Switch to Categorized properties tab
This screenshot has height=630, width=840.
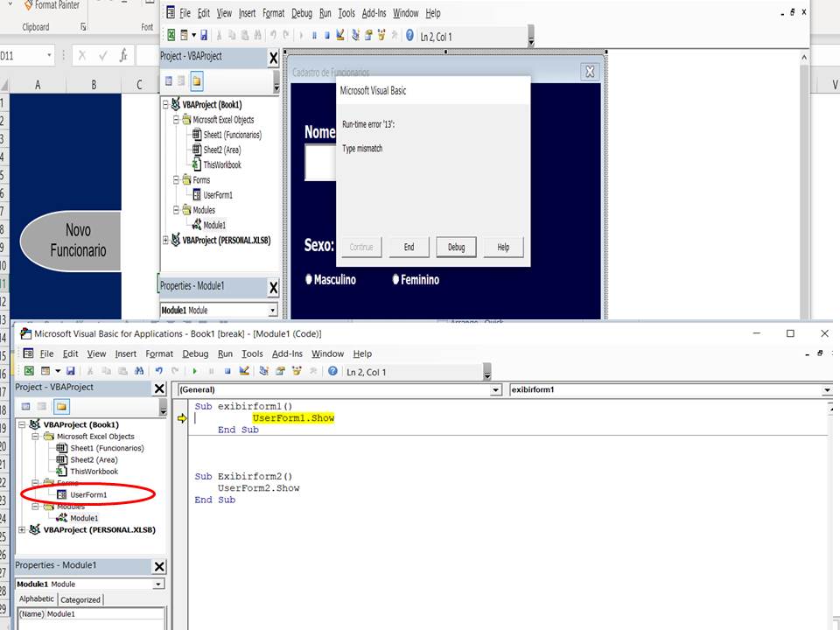80,599
